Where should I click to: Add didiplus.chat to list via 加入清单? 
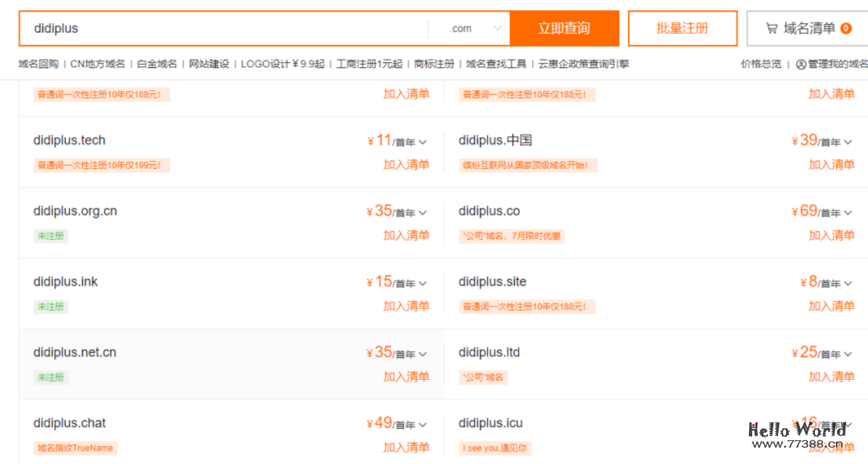[x=407, y=447]
